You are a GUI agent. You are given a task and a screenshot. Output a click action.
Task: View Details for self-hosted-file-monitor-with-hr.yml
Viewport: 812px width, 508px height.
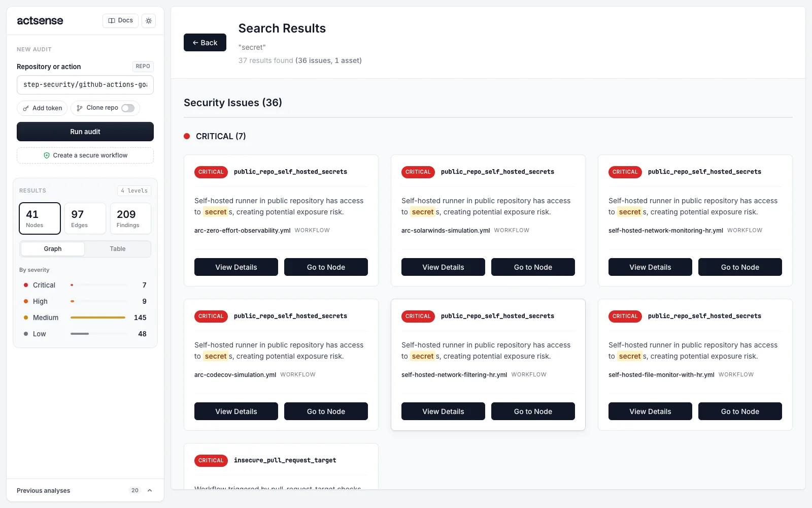tap(650, 411)
